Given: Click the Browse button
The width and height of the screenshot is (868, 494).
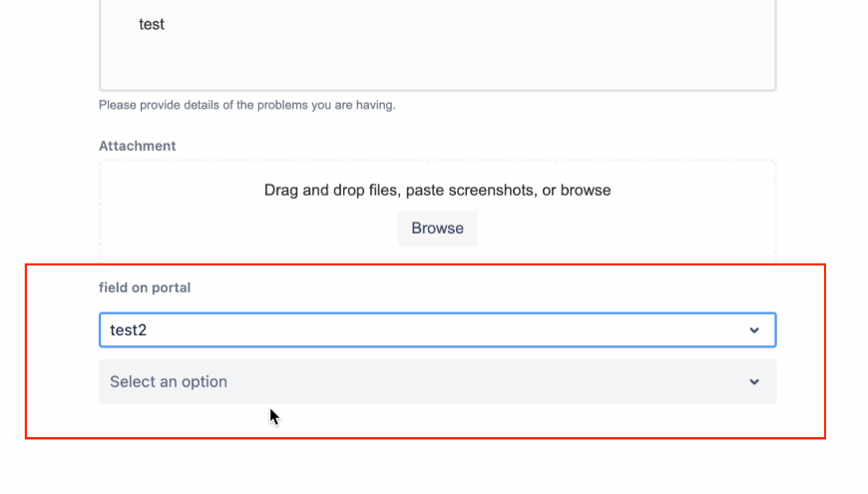Looking at the screenshot, I should [437, 229].
